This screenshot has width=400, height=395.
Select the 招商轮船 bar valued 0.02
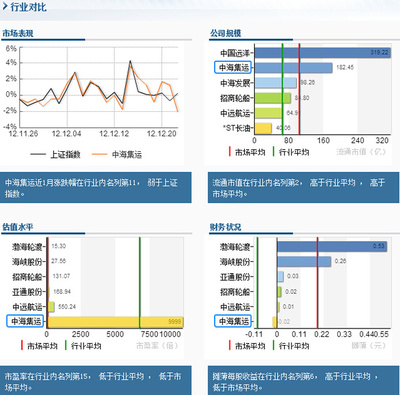tap(279, 292)
